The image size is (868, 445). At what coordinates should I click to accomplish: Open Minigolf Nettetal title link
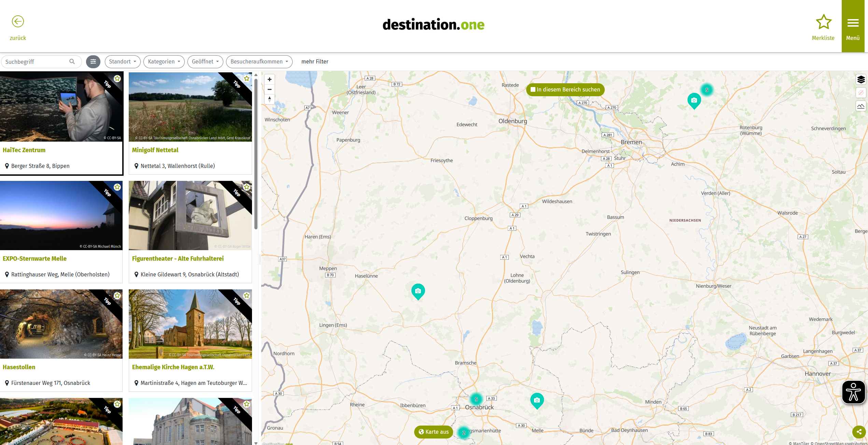155,150
